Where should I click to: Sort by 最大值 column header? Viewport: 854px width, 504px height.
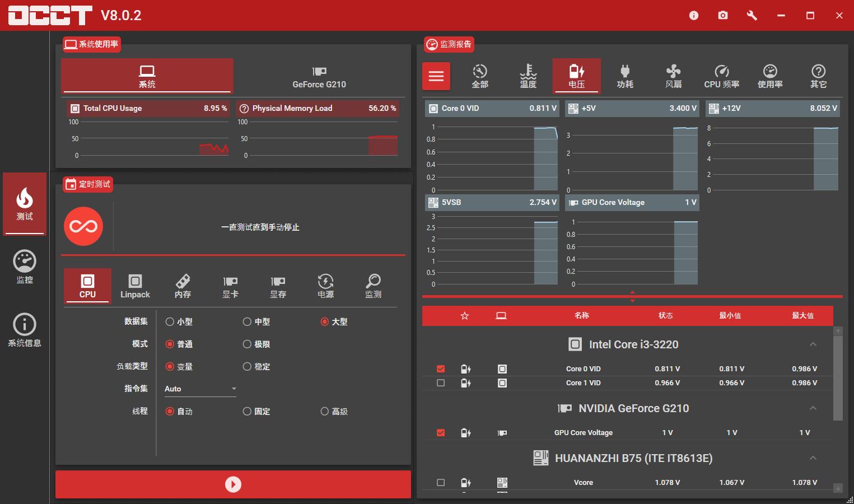point(802,316)
